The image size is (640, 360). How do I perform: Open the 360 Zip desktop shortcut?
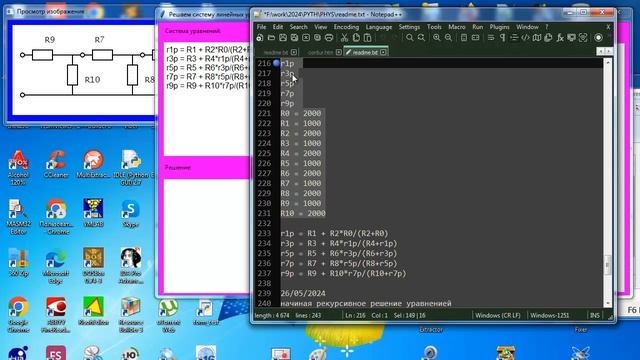(18, 262)
